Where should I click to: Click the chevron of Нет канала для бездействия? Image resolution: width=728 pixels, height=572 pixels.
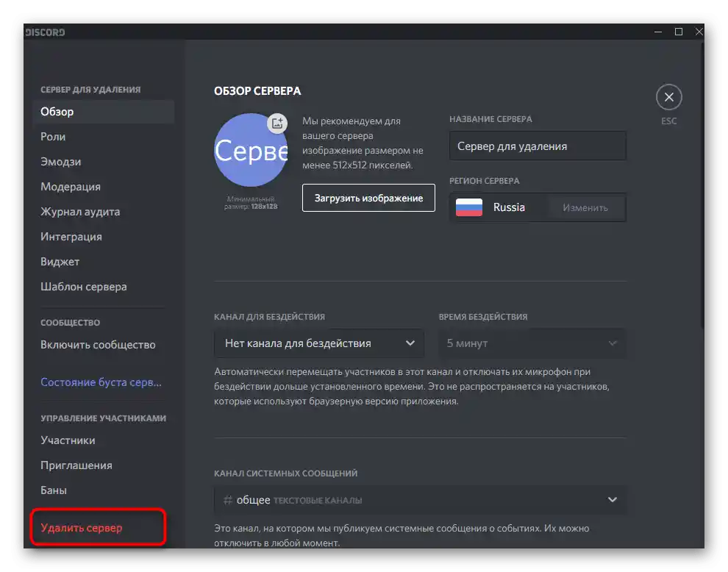410,343
